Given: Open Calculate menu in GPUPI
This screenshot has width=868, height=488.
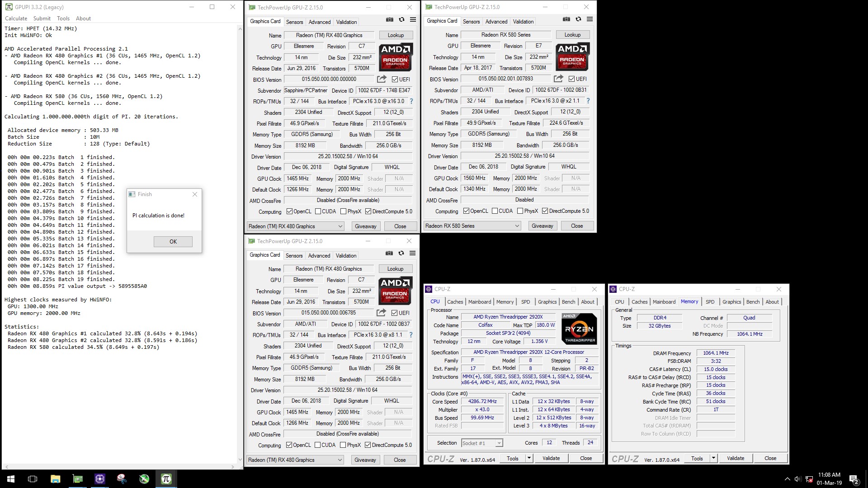Looking at the screenshot, I should 16,19.
